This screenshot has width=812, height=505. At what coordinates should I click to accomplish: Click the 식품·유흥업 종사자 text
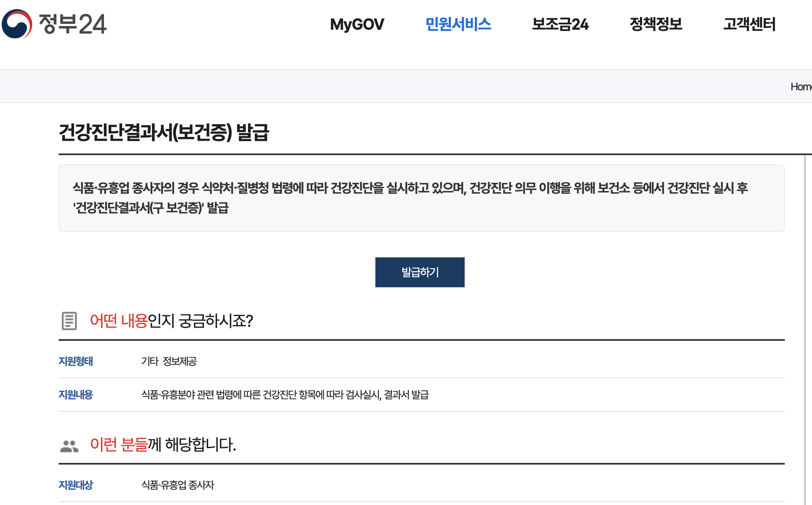coord(178,485)
